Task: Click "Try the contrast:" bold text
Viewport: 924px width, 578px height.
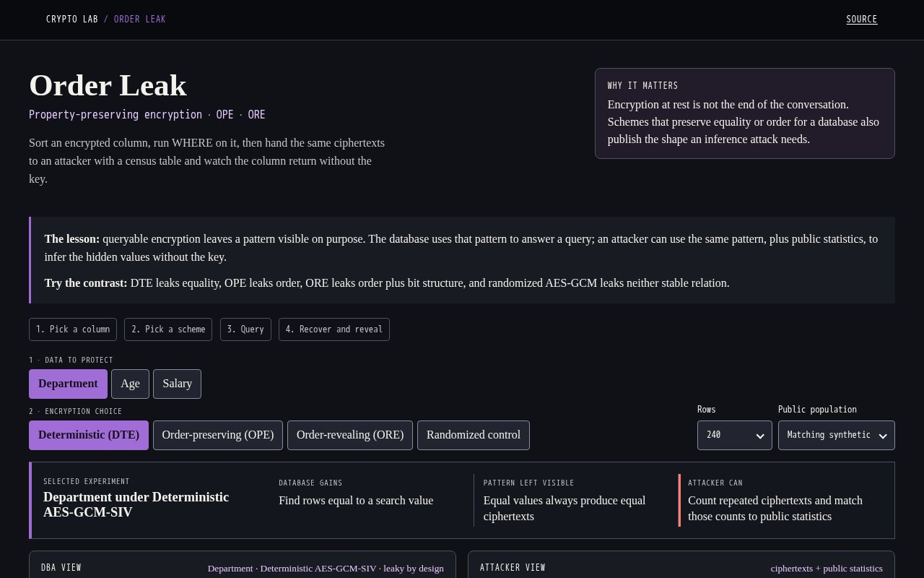Action: tap(86, 283)
